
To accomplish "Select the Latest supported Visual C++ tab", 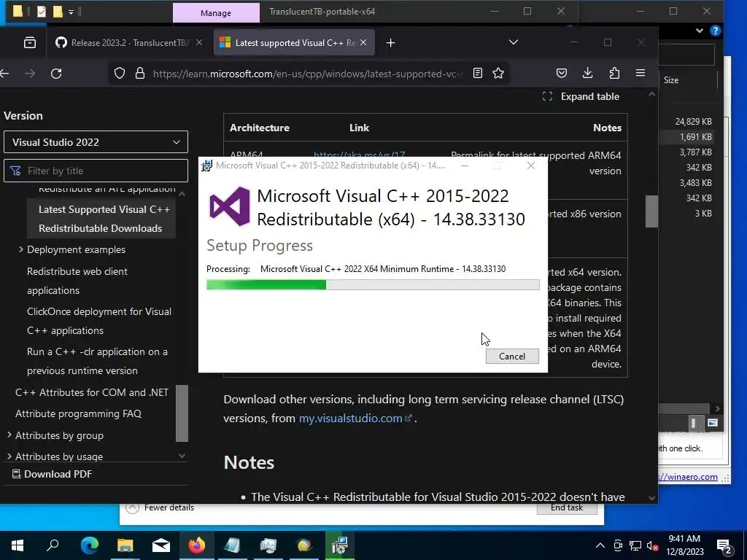I will pos(294,43).
